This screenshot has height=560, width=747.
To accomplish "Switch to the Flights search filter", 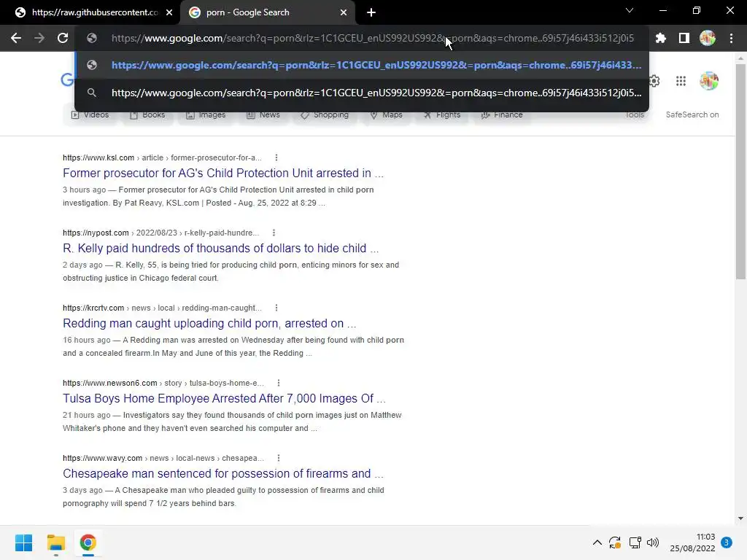I will [x=441, y=114].
